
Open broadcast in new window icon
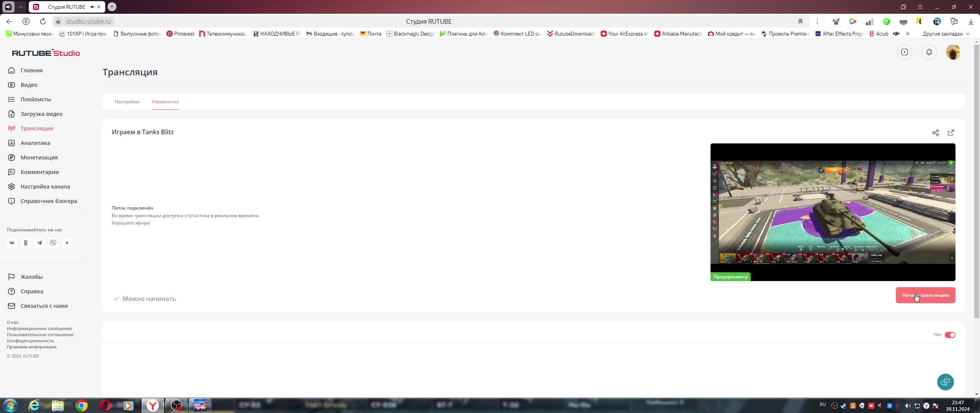click(x=951, y=133)
